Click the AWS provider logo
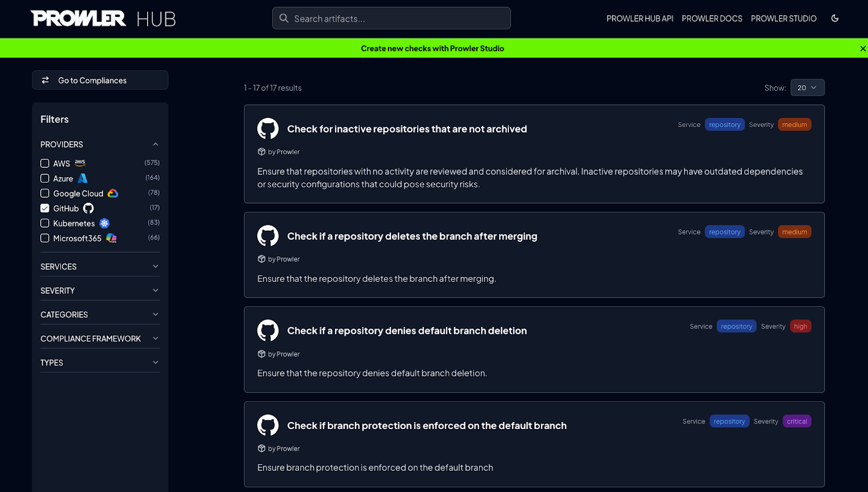 click(x=80, y=163)
